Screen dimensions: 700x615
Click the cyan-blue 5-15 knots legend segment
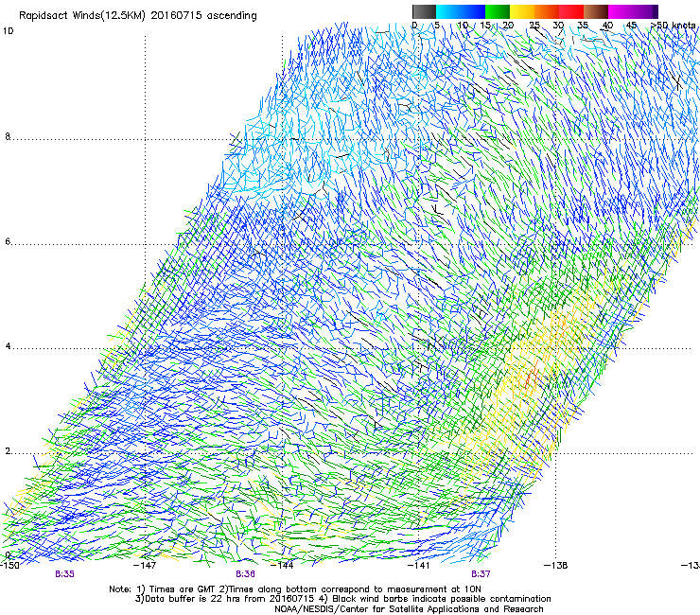pos(461,11)
